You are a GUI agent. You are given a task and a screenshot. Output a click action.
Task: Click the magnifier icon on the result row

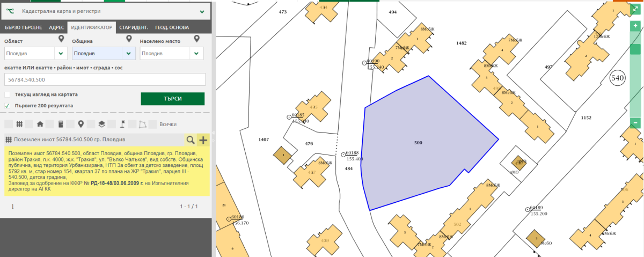pos(191,140)
